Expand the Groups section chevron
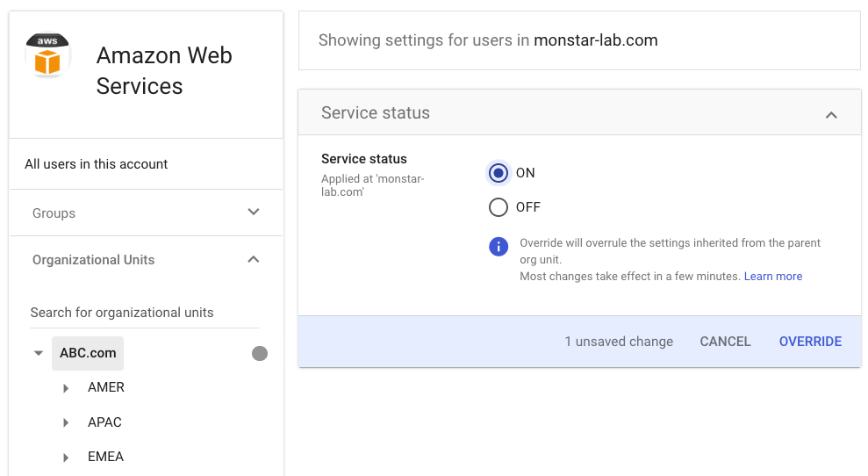The image size is (868, 476). coord(254,212)
